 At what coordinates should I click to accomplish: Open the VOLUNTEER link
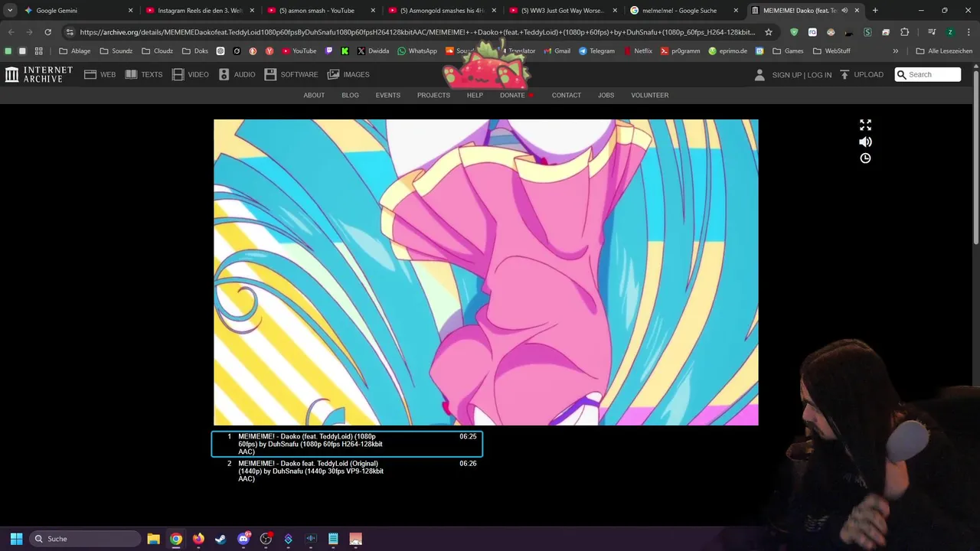[x=649, y=95]
